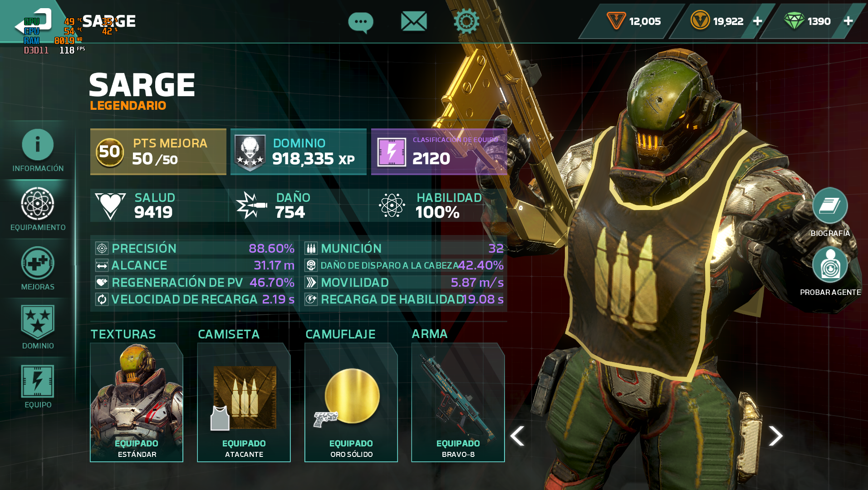Click the Probar Agente target icon
Screen dimensions: 868x490
(x=830, y=265)
